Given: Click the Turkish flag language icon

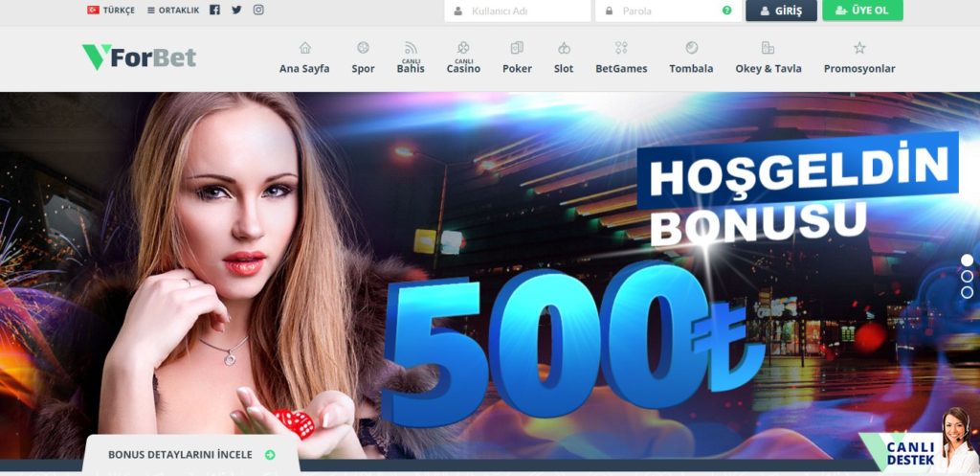Looking at the screenshot, I should 93,10.
